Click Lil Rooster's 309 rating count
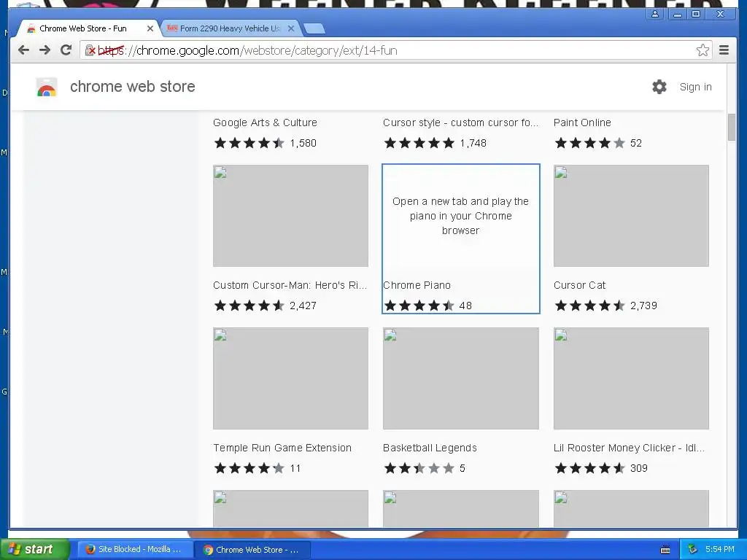 point(639,468)
